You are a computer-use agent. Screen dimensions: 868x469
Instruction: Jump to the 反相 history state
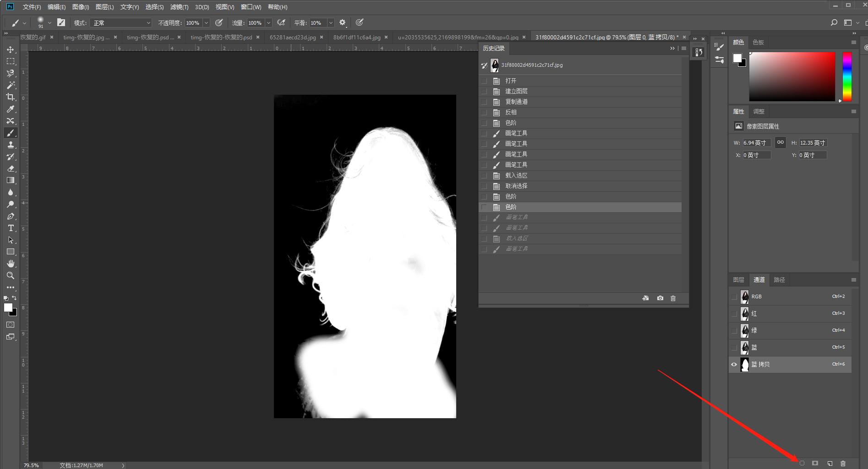point(511,112)
